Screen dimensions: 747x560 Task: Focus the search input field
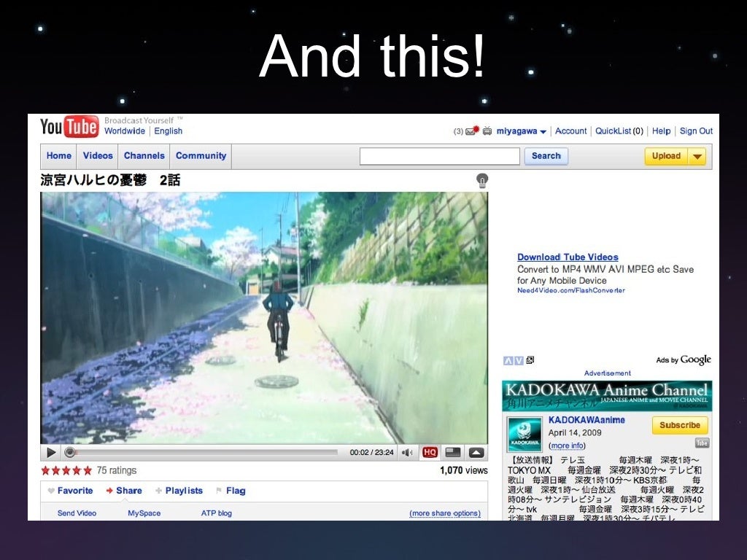point(439,156)
